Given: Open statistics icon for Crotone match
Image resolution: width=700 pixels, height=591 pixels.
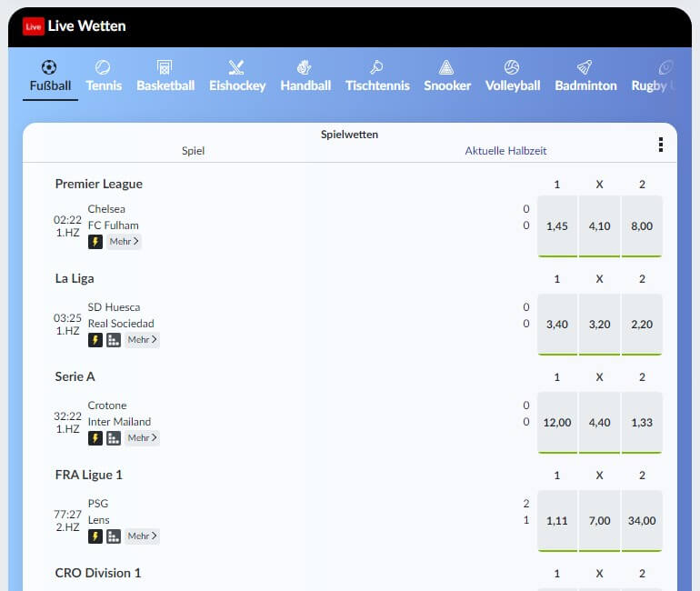Looking at the screenshot, I should click(x=114, y=438).
